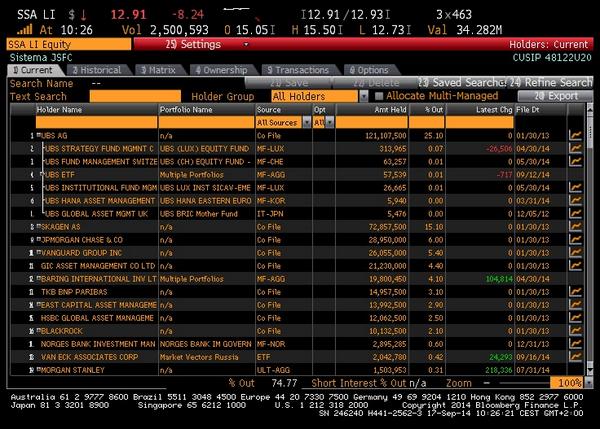600x429 pixels.
Task: Open the Opt column All filter dropdown
Action: 329,122
